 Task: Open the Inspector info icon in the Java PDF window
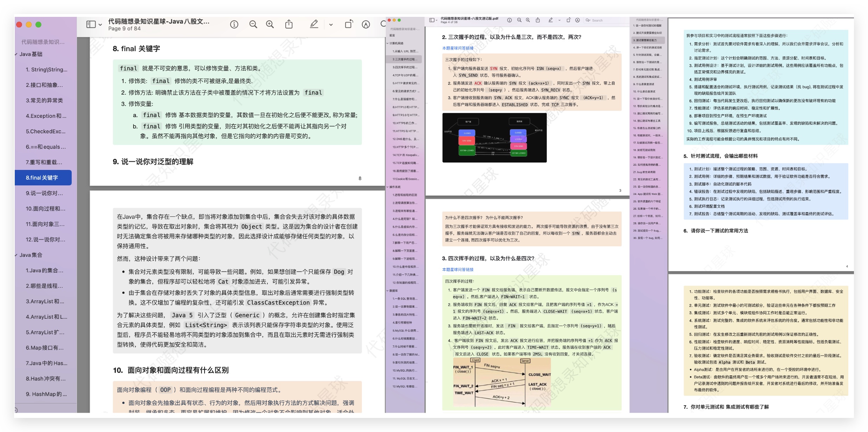tap(234, 24)
